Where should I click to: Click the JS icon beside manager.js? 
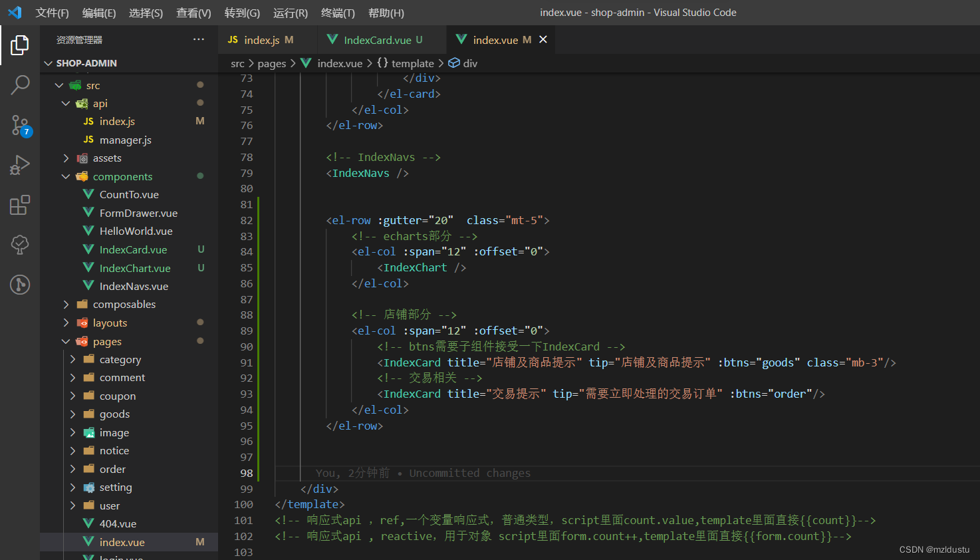click(88, 140)
